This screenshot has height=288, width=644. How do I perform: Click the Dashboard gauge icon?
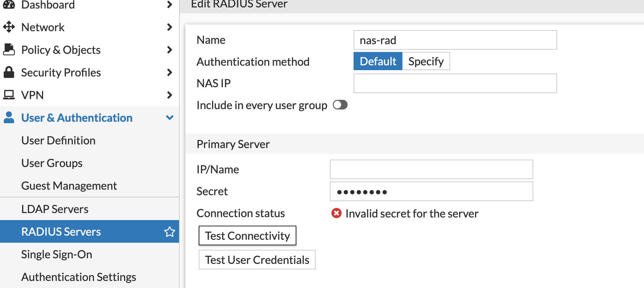(x=9, y=4)
